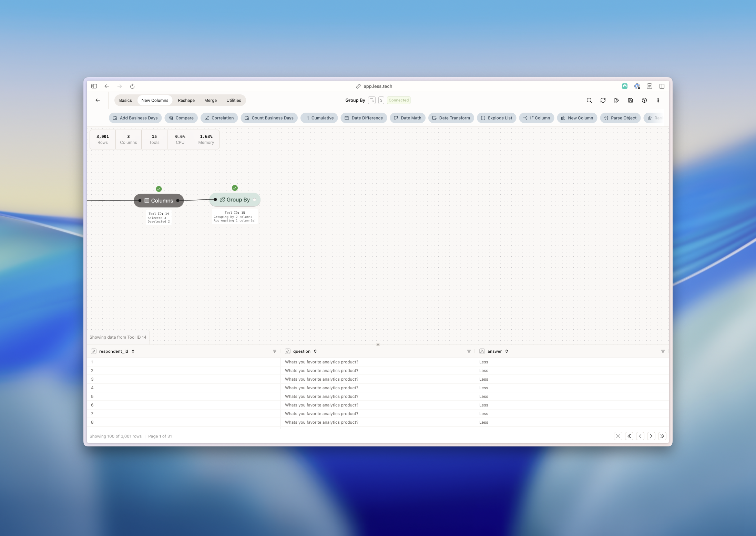Open the help question mark icon
The height and width of the screenshot is (536, 756).
pyautogui.click(x=644, y=100)
